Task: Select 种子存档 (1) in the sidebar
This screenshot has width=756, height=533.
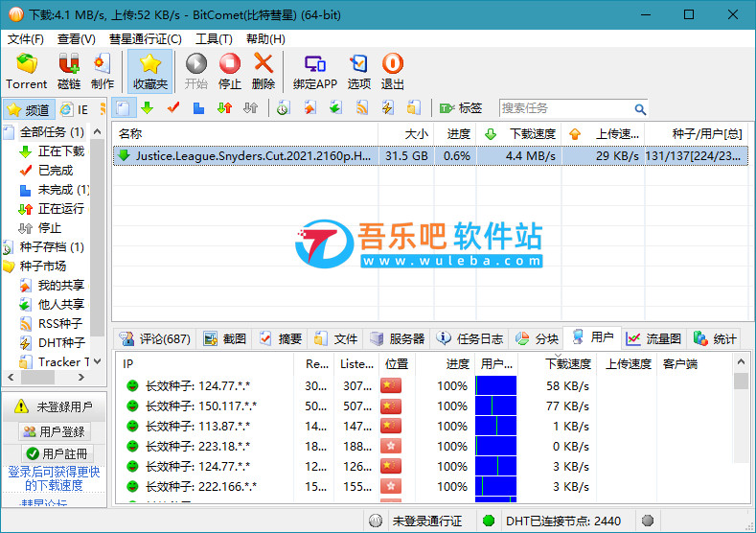Action: (x=52, y=247)
